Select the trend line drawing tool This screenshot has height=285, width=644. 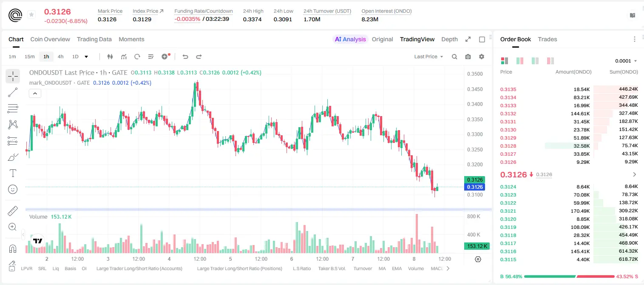point(13,92)
